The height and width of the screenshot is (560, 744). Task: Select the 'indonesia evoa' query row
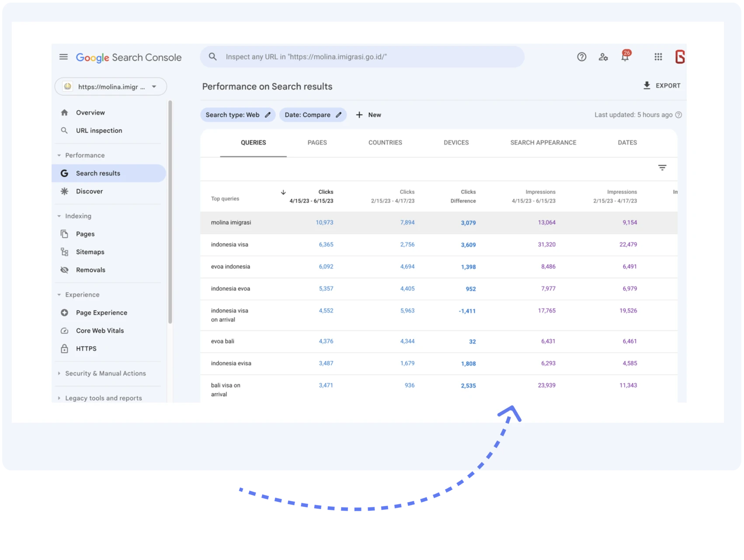point(439,289)
